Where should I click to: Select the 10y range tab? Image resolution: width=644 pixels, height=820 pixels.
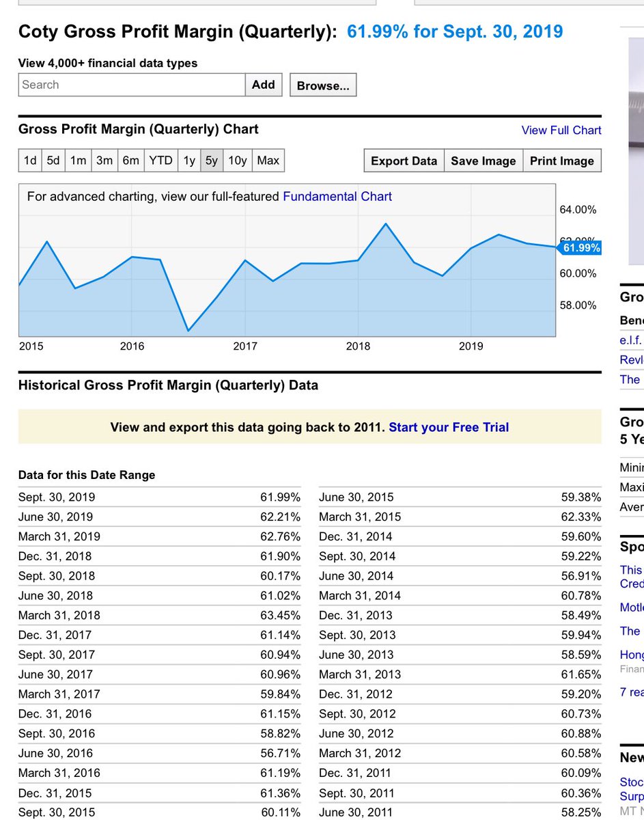point(238,161)
